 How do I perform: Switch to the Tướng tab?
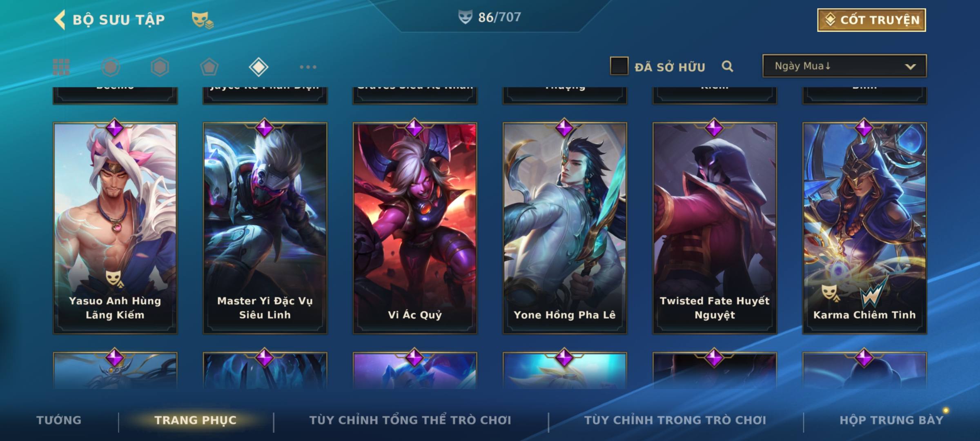[59, 420]
